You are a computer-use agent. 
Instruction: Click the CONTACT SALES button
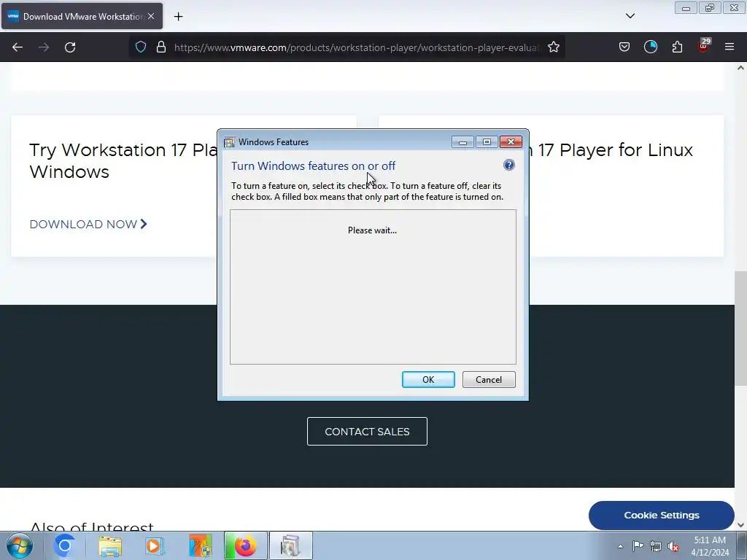tap(368, 432)
